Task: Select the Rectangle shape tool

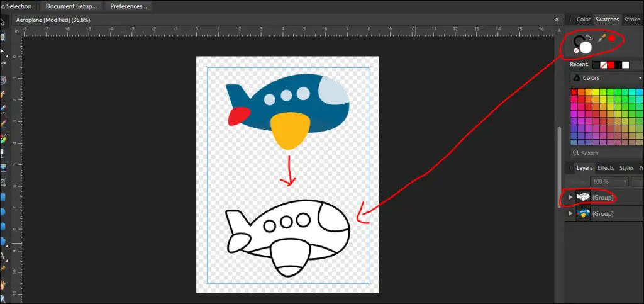Action: 3,197
